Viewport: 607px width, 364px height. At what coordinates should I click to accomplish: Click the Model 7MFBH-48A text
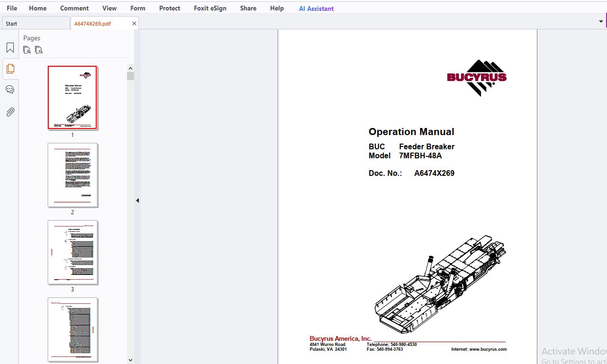[x=405, y=155]
